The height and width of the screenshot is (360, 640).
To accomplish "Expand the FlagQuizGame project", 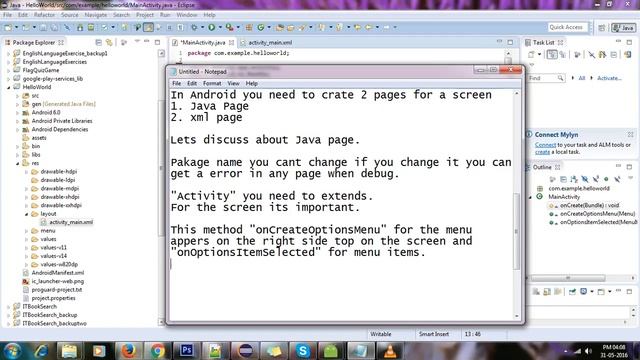I will pos(9,70).
